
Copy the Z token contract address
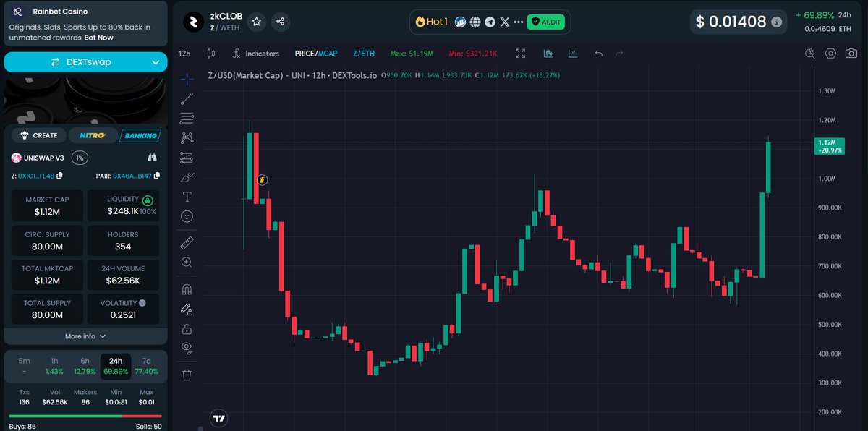coord(60,176)
